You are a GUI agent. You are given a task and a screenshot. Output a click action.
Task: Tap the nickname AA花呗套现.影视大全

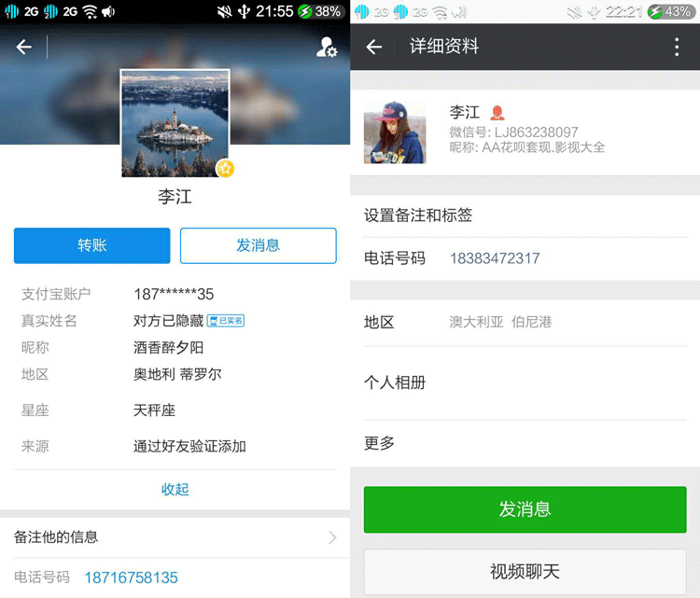tap(543, 146)
